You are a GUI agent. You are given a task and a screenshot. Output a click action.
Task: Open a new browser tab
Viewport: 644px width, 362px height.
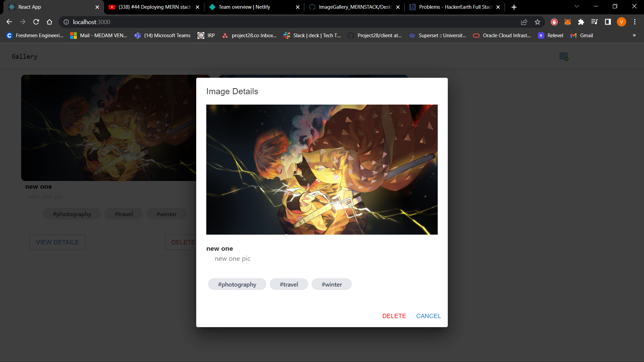[514, 7]
